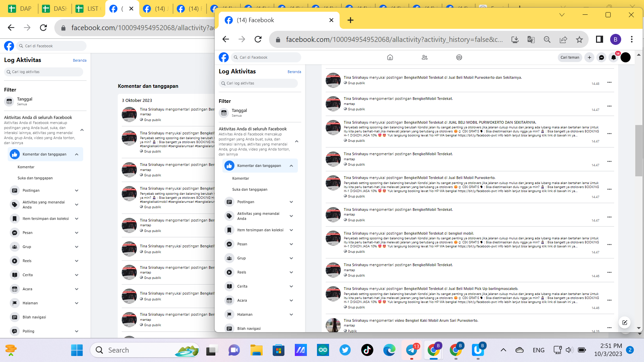Viewport: 644px width, 362px height.
Task: Open Halaman in the background window
Action: (45, 303)
